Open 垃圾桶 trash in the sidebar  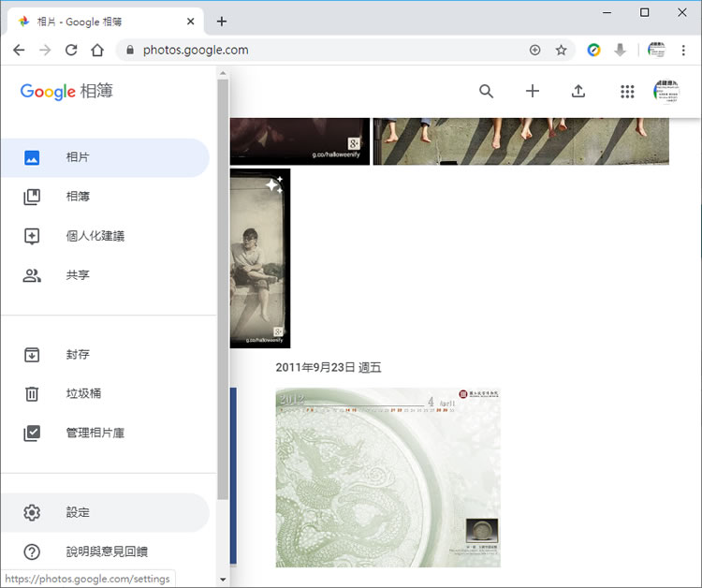[x=105, y=393]
